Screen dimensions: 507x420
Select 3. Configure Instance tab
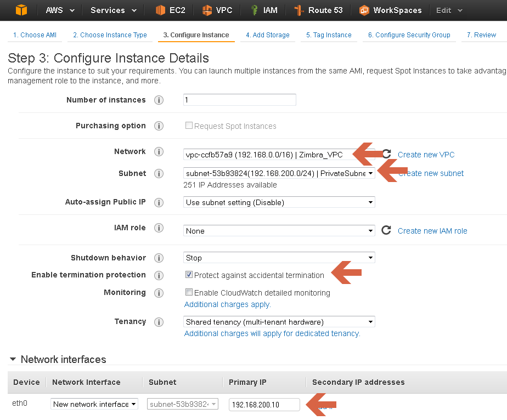(x=196, y=35)
